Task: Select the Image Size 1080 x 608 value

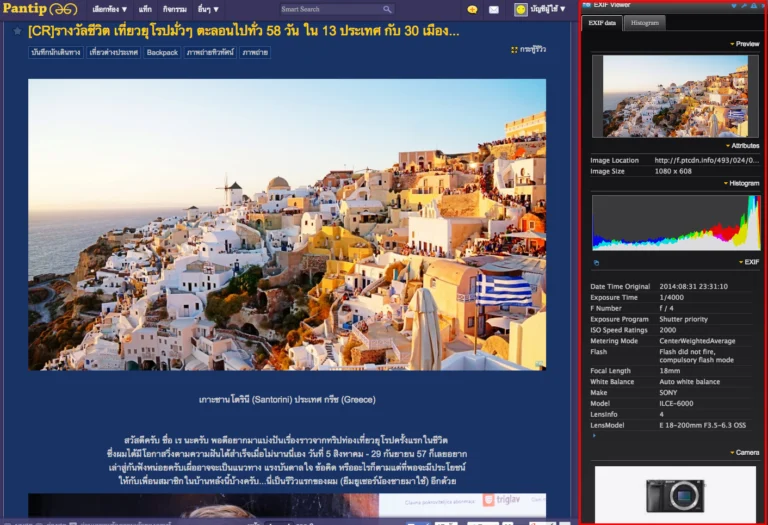Action: click(673, 171)
